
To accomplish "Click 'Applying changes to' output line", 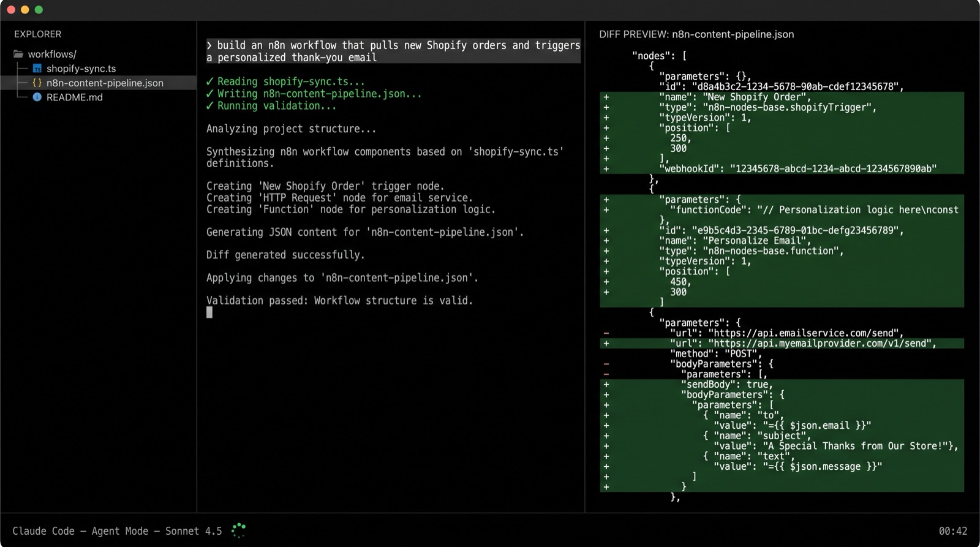I will tap(342, 277).
